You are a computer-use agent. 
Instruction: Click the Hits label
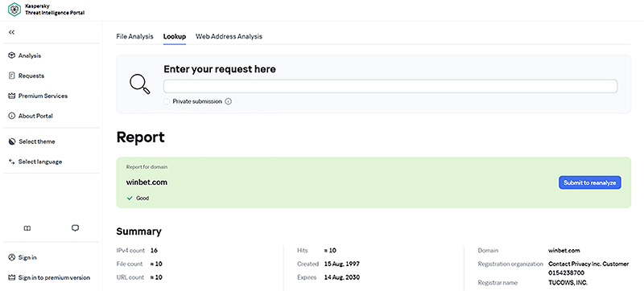click(x=303, y=250)
